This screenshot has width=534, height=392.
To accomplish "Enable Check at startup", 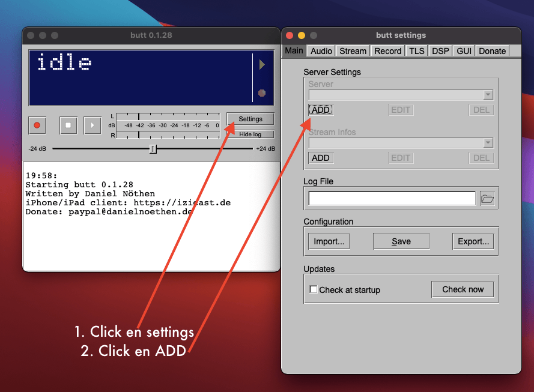I will pyautogui.click(x=314, y=289).
